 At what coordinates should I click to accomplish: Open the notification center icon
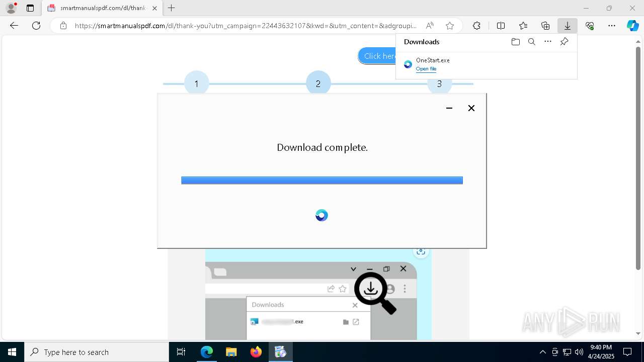coord(627,352)
